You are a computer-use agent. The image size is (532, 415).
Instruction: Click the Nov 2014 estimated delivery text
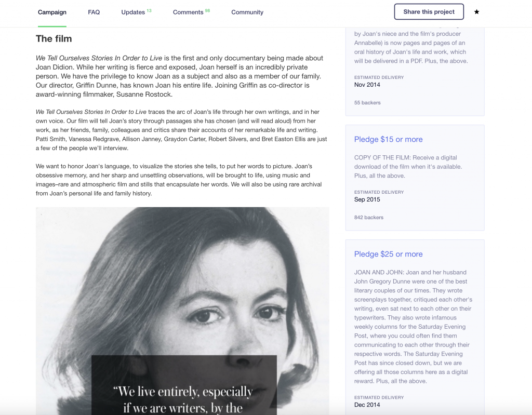367,85
